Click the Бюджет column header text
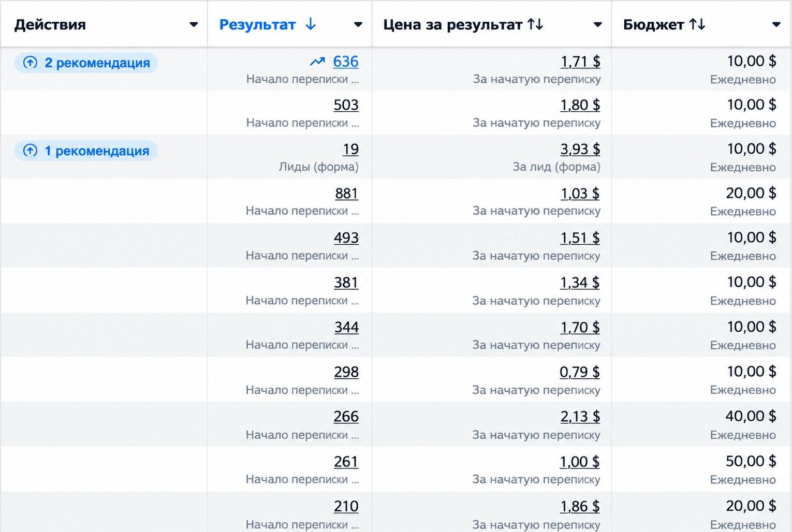 coord(654,24)
